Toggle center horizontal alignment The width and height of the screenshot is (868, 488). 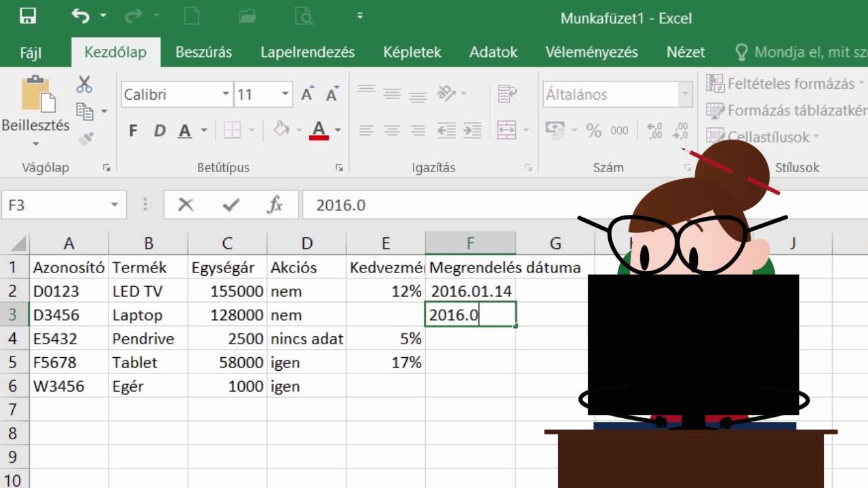[x=392, y=130]
